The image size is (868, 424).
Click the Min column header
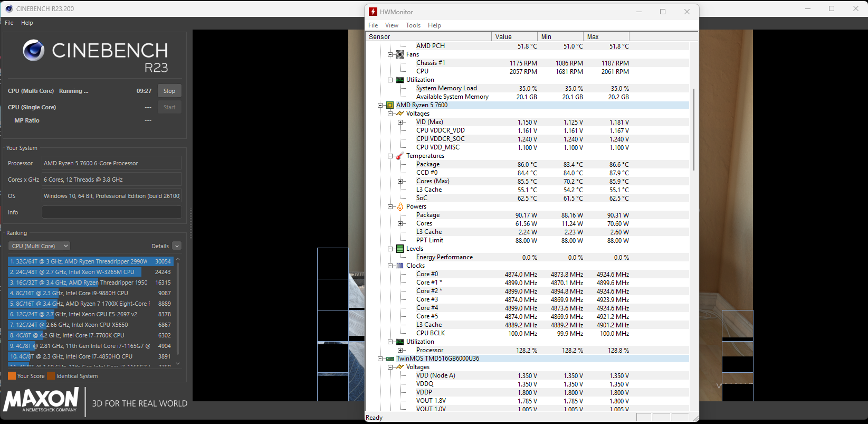(x=560, y=36)
